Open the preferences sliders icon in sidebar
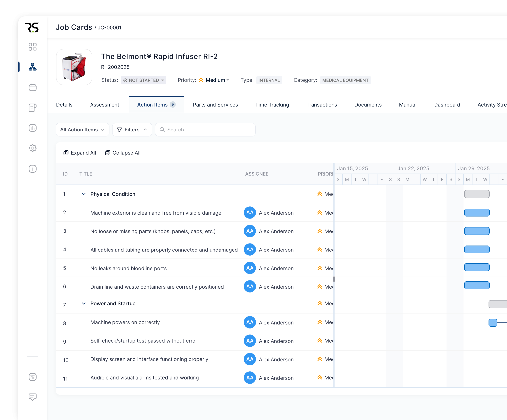The height and width of the screenshot is (420, 507). (32, 377)
